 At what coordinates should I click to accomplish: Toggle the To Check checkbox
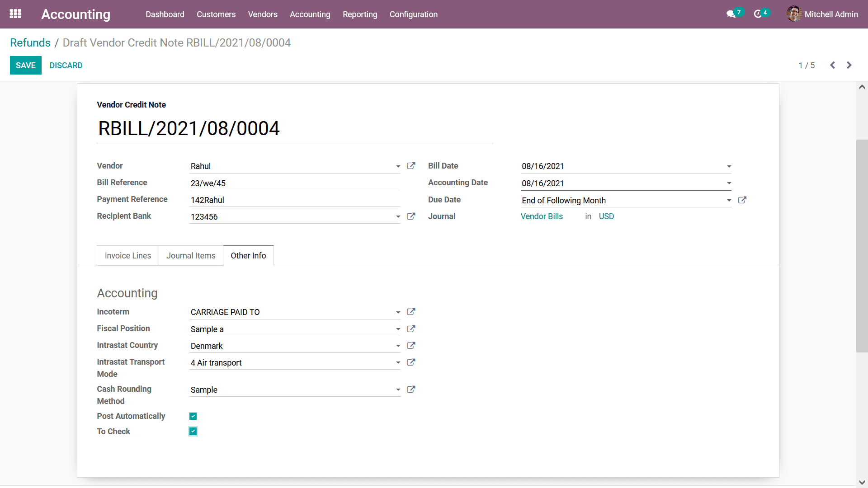click(193, 432)
